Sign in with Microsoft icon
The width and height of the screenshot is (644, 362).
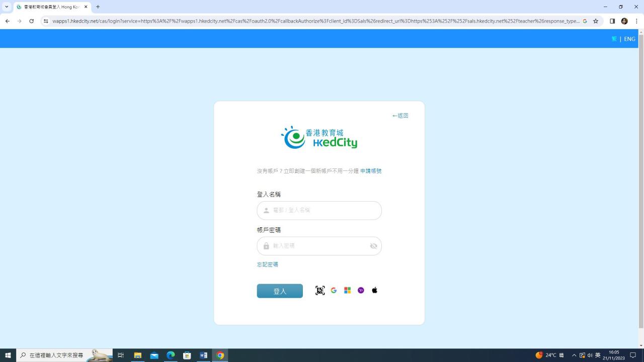pyautogui.click(x=347, y=291)
